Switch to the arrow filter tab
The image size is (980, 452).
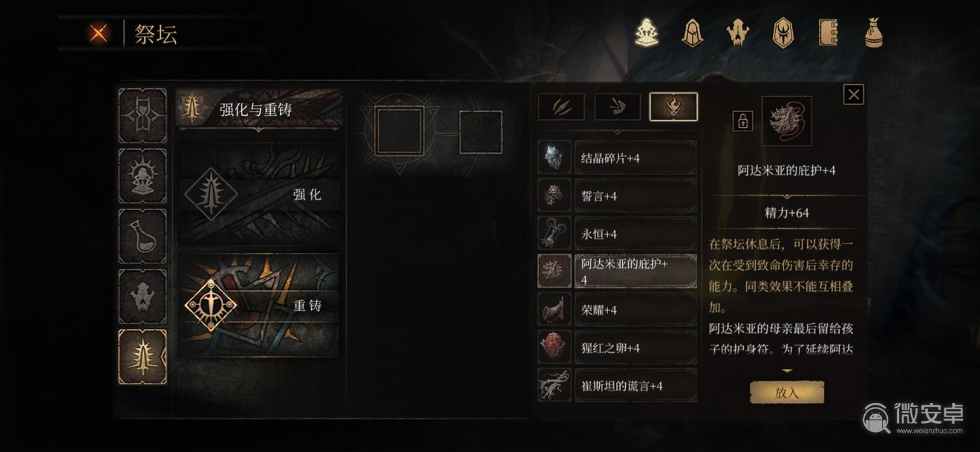618,107
